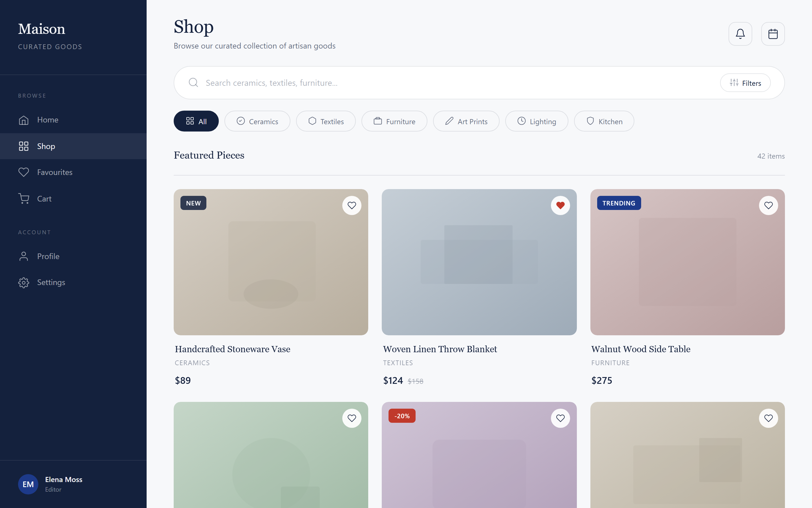This screenshot has height=508, width=812.
Task: Click the Kitchen chip shield icon
Action: click(x=590, y=121)
